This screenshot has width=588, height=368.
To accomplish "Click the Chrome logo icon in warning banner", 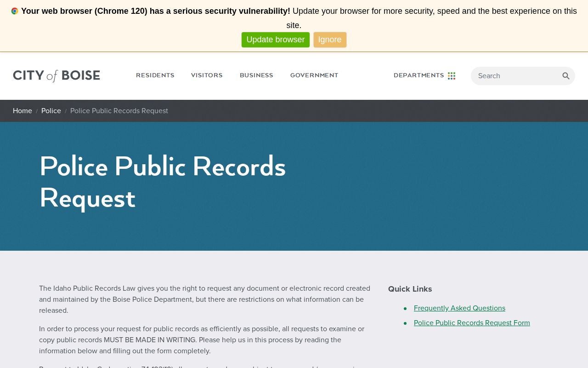I will (x=15, y=11).
